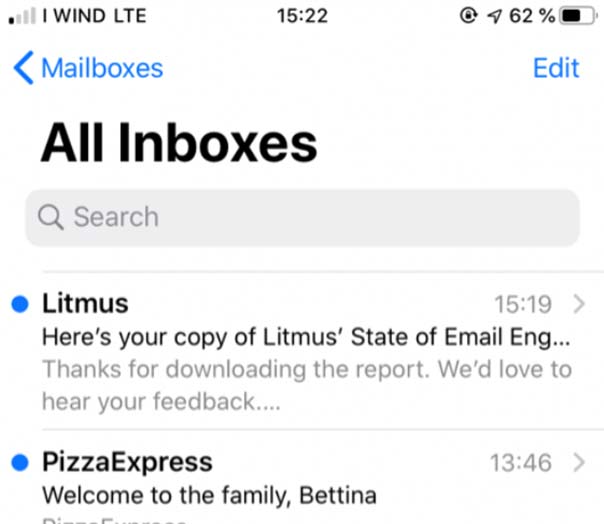The image size is (604, 524).
Task: Tap the 15:19 timestamp on Litmus email
Action: click(x=523, y=304)
